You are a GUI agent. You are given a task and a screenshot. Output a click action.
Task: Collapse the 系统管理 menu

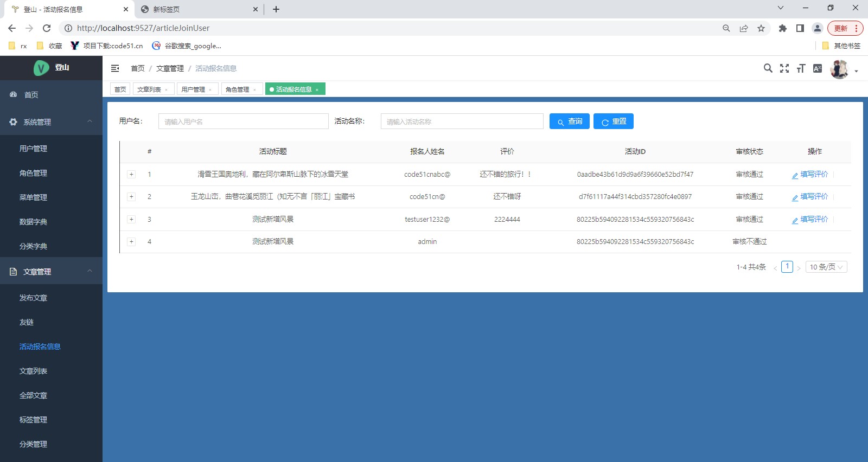point(51,122)
